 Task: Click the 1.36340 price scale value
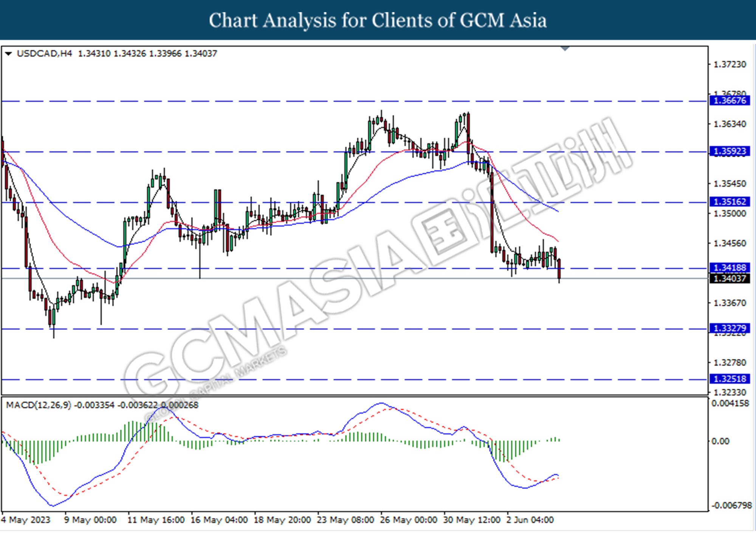click(x=730, y=124)
